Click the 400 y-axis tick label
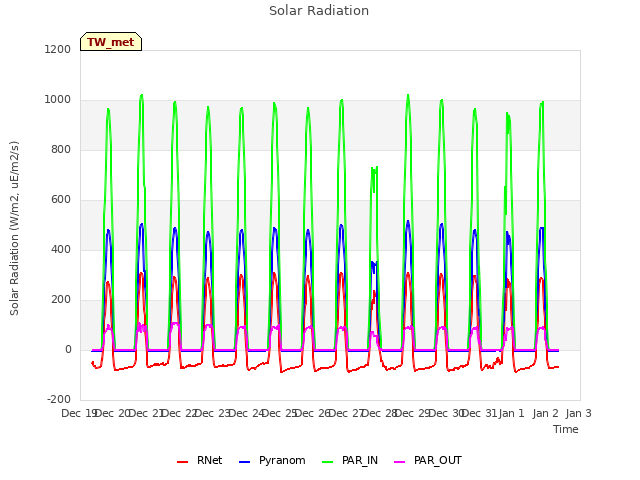This screenshot has width=640, height=480. coord(61,249)
